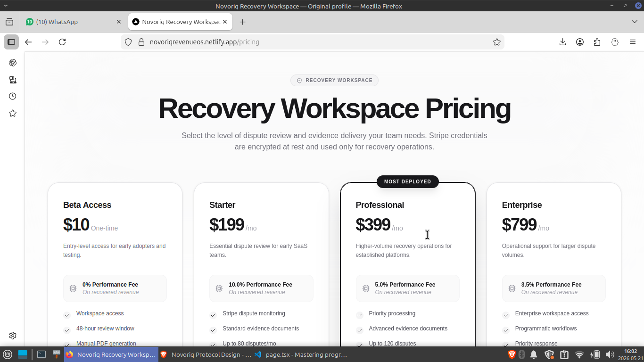The image size is (644, 362).
Task: Click 10.0% Performance Fee box
Action: pyautogui.click(x=261, y=288)
